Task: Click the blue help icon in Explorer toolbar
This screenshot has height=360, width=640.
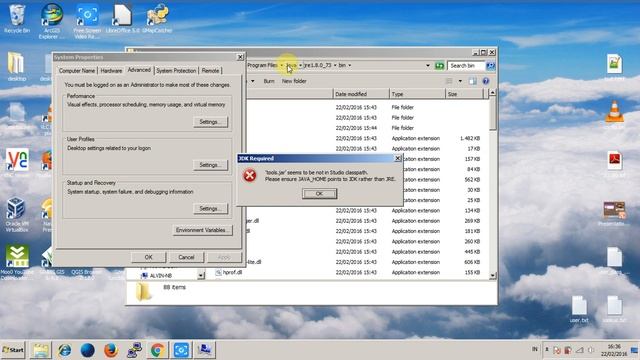Action: tap(486, 81)
